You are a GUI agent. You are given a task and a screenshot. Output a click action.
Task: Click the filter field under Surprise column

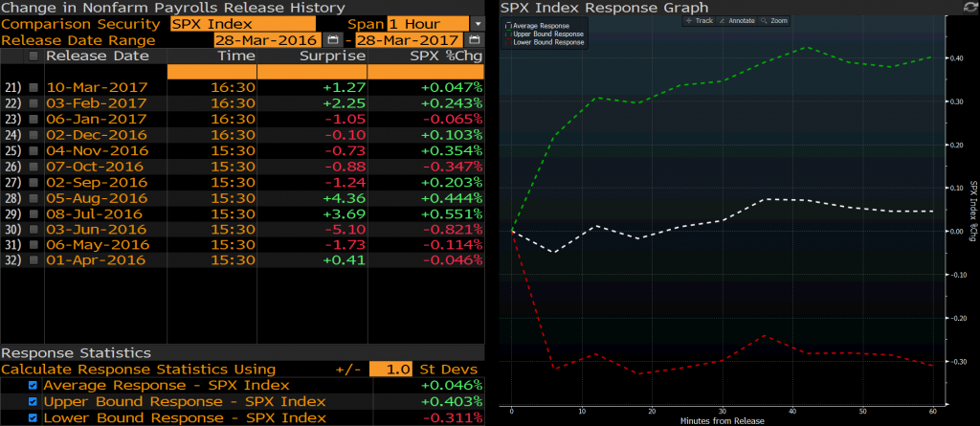(x=312, y=71)
